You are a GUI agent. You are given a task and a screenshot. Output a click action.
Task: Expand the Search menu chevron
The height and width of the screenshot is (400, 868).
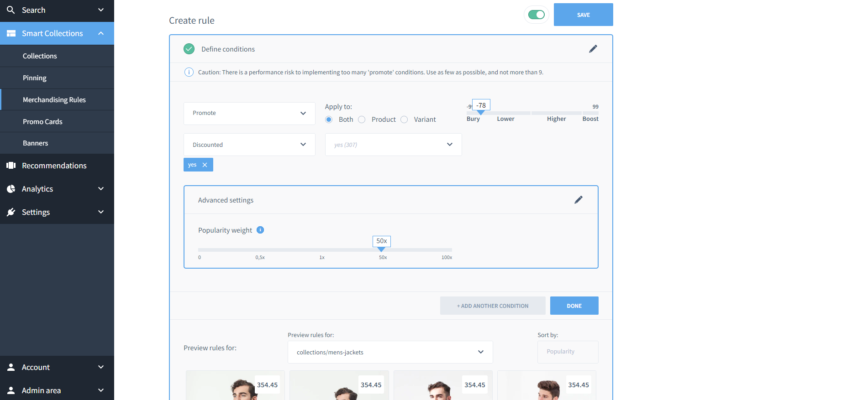[101, 10]
